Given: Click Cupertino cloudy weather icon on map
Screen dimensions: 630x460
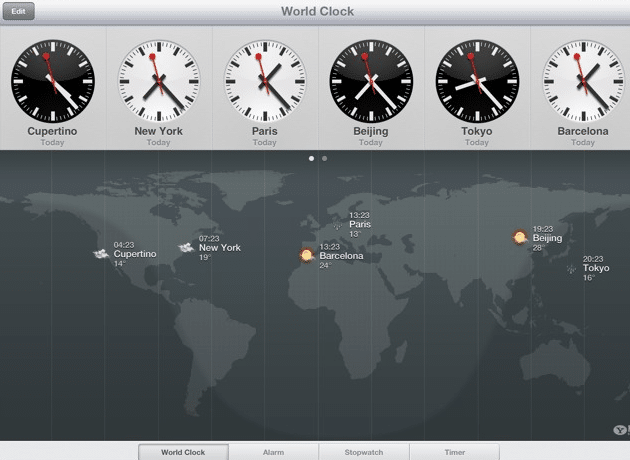Looking at the screenshot, I should point(101,254).
